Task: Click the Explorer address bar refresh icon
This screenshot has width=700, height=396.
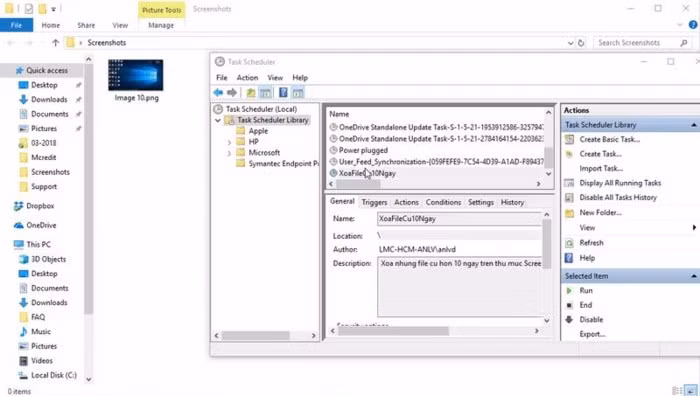Action: [581, 43]
